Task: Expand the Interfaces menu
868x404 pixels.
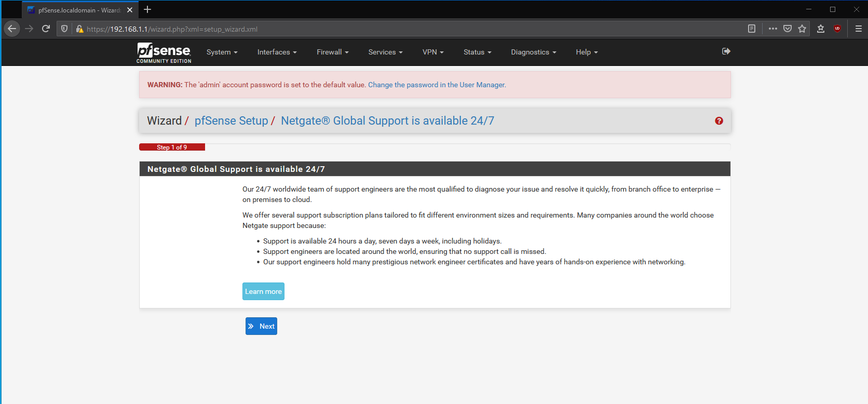Action: 277,52
